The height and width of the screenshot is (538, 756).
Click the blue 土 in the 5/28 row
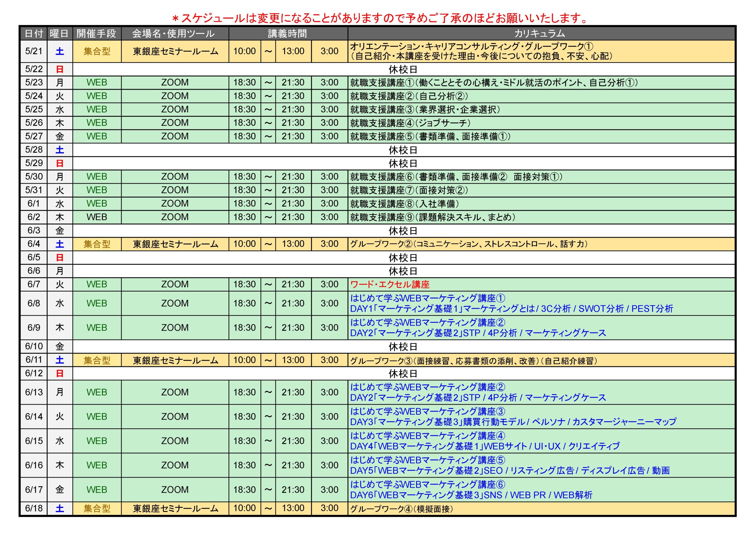(x=60, y=150)
